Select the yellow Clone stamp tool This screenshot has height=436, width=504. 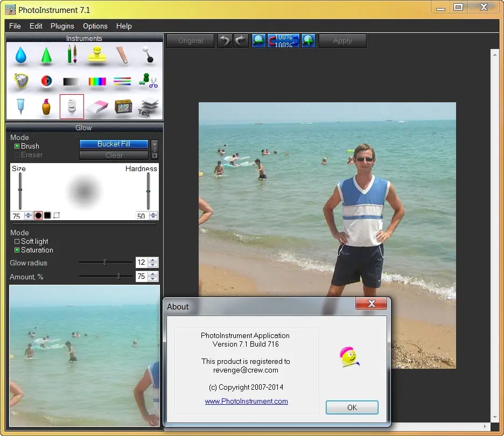coord(97,55)
